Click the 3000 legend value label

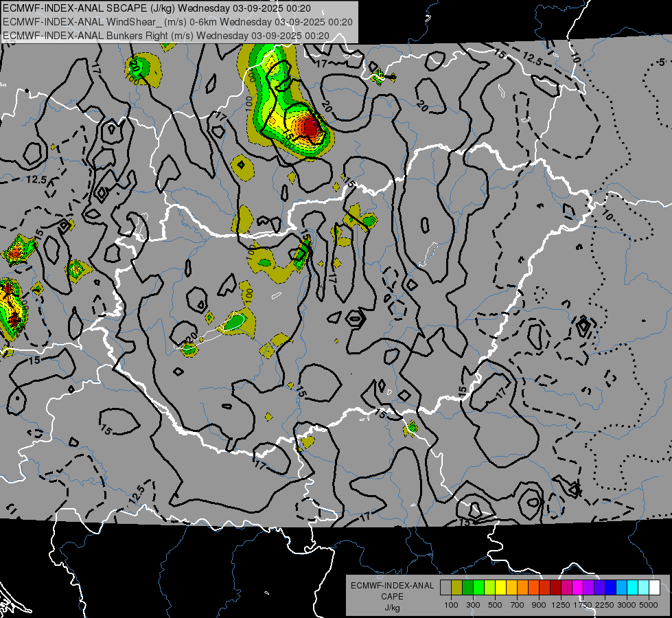[627, 605]
